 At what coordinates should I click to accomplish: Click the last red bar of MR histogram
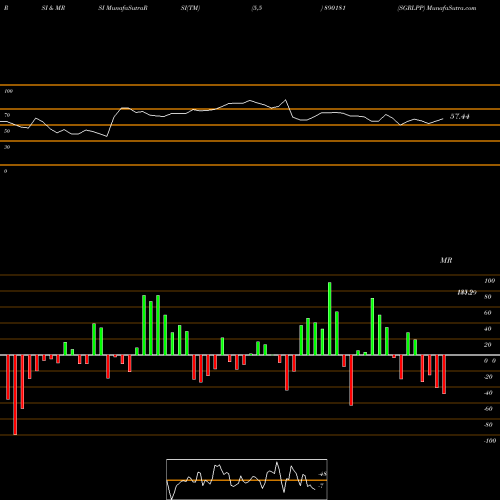click(x=444, y=374)
